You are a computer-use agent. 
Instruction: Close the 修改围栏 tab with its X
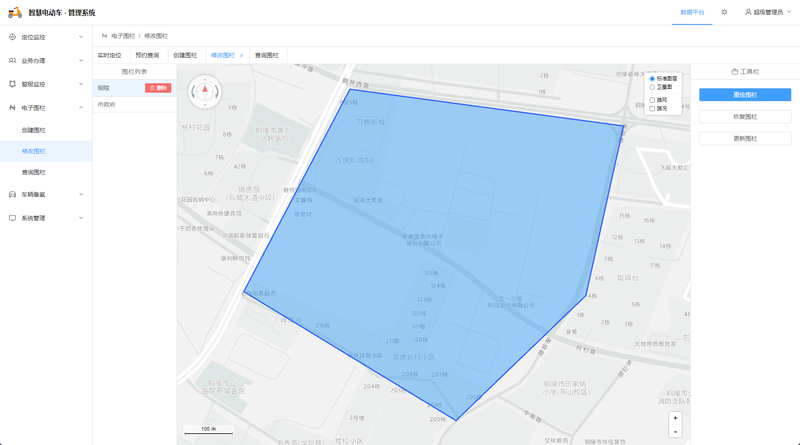click(241, 56)
